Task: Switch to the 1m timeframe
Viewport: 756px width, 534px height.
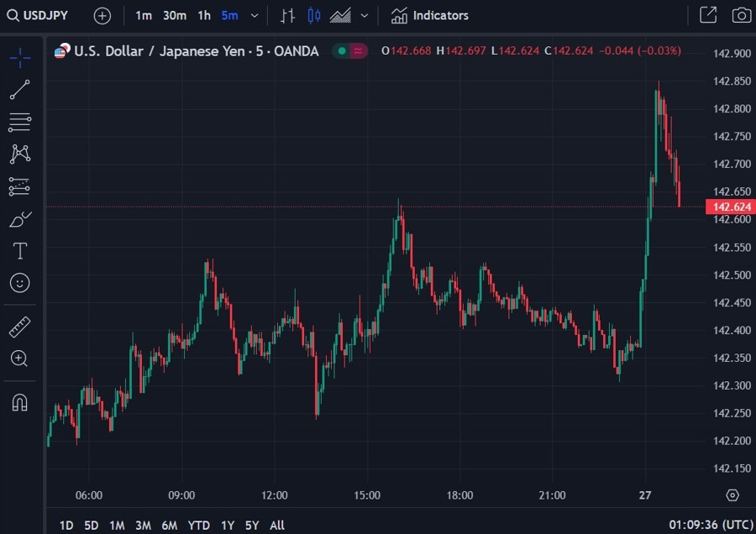Action: 144,16
